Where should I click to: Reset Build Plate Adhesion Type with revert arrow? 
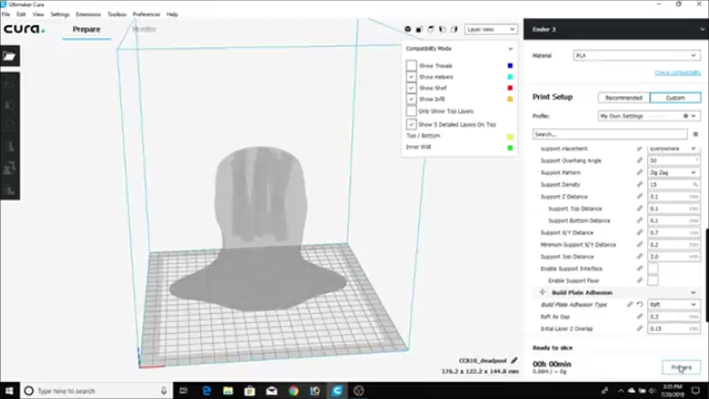tap(640, 305)
